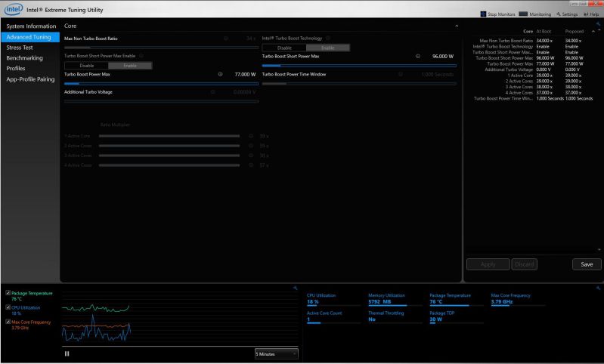Click wrench icon at the monitor values panel corner
This screenshot has width=604, height=364.
coord(598,288)
